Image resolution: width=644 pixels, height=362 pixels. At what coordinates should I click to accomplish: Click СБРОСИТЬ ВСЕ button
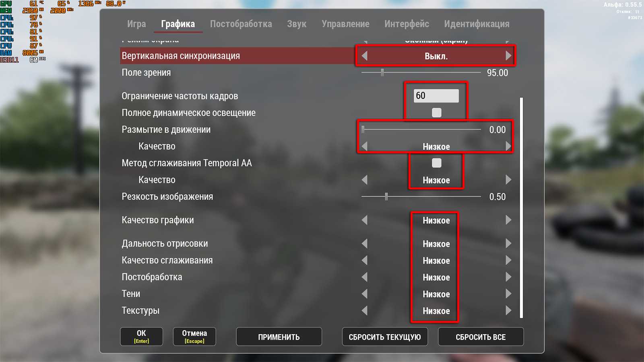click(481, 337)
